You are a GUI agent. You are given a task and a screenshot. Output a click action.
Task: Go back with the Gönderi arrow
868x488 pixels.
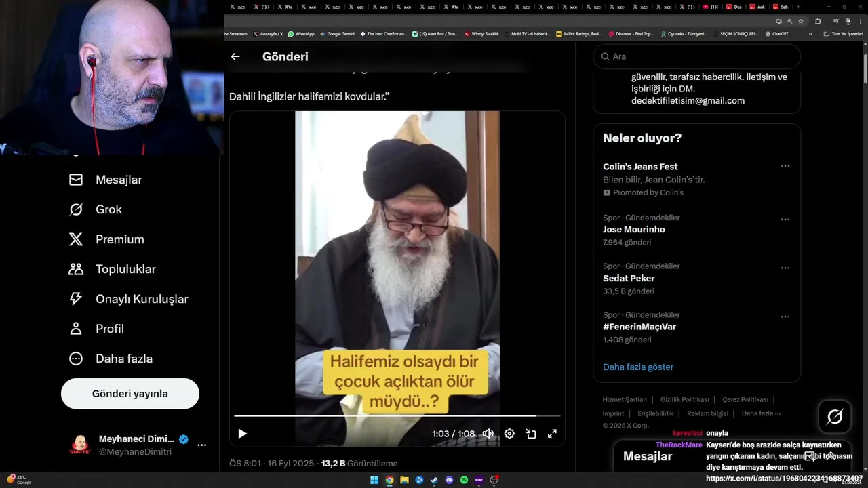[x=235, y=57]
